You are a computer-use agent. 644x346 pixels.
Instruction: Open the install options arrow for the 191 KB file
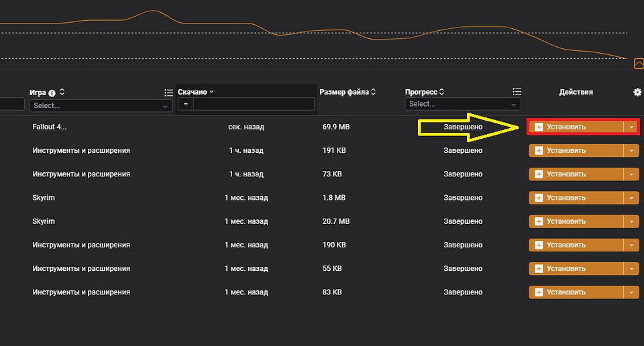point(631,151)
